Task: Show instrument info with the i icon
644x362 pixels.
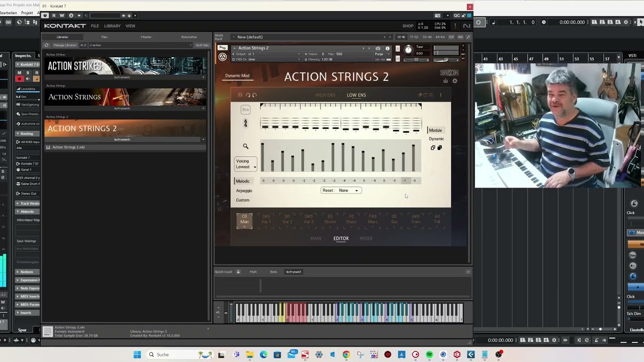Action: [x=387, y=48]
